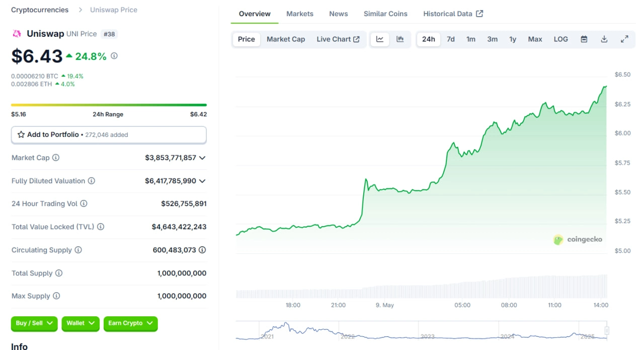Click the Add to Portfolio button

pyautogui.click(x=109, y=135)
